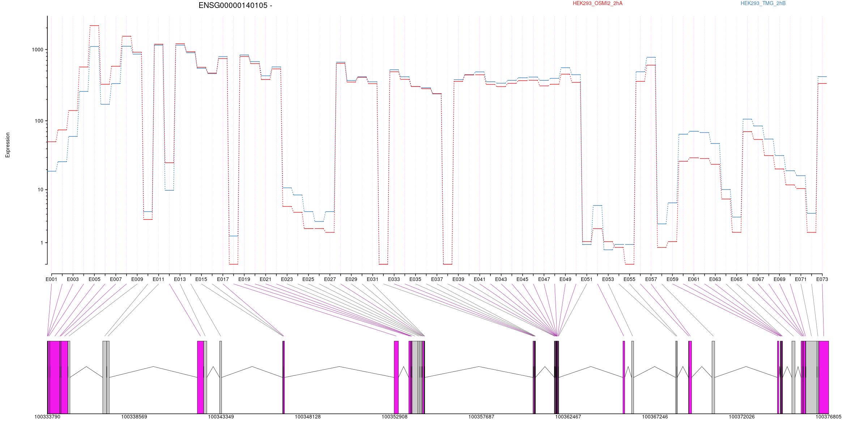Click exon bin label E055
Image resolution: width=868 pixels, height=434 pixels.
tap(629, 279)
